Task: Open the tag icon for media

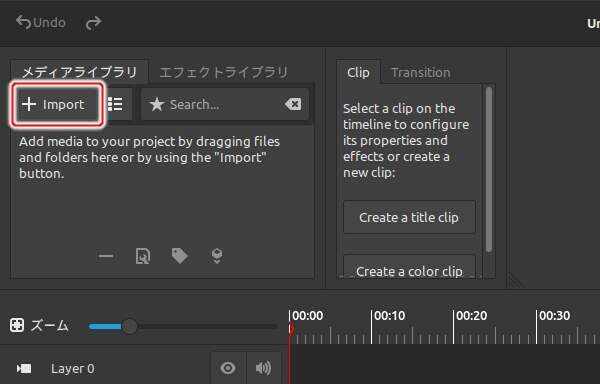Action: click(179, 256)
